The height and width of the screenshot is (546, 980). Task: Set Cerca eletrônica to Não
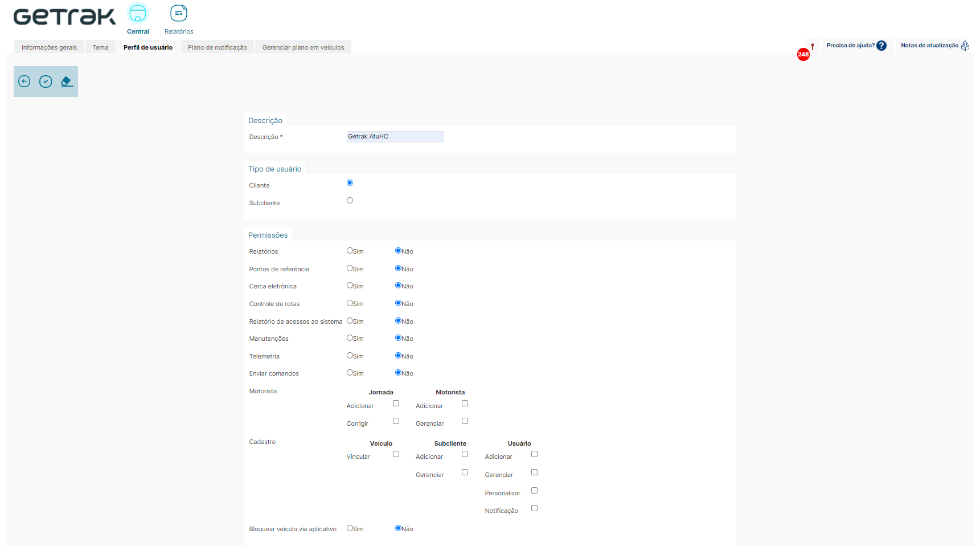coord(398,286)
